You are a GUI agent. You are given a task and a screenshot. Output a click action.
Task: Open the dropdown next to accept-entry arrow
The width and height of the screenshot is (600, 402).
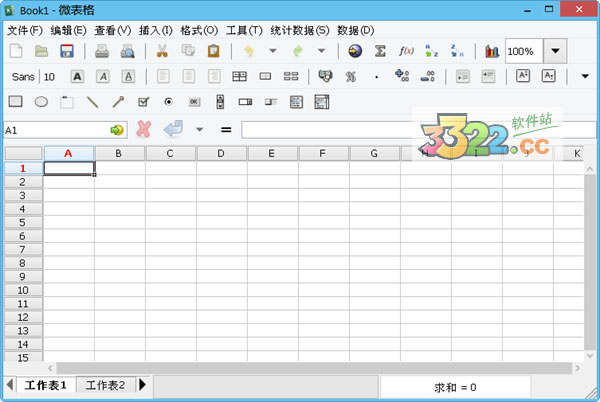coord(199,130)
